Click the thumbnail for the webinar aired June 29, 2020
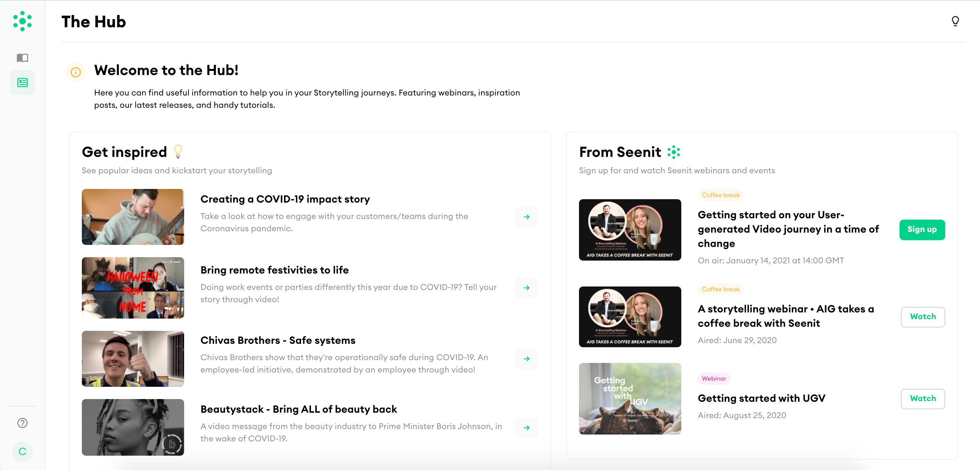 (630, 317)
